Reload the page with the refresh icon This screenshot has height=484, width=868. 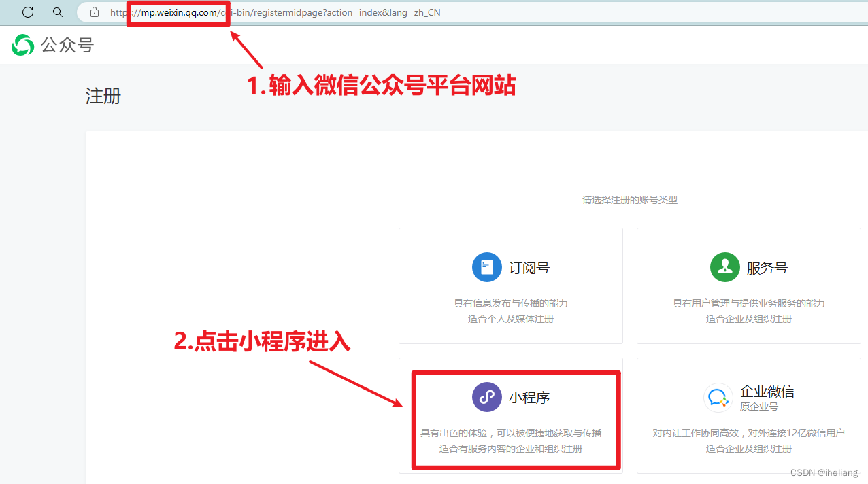click(28, 12)
